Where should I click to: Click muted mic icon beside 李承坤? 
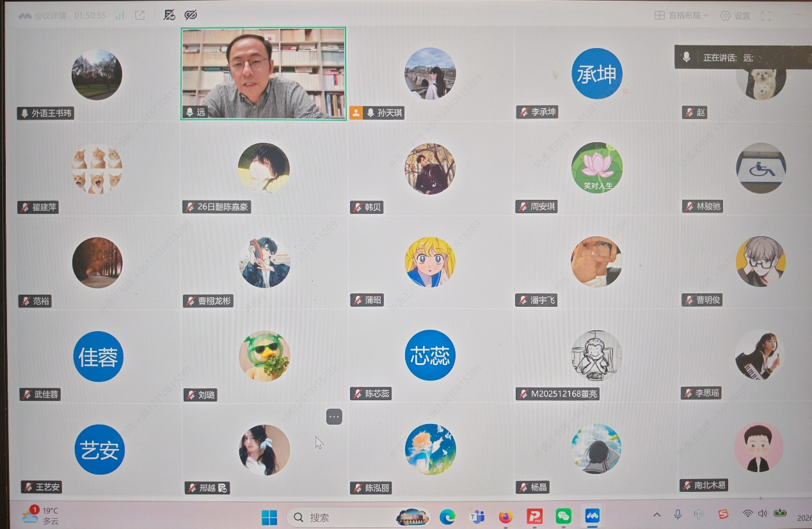(x=524, y=112)
